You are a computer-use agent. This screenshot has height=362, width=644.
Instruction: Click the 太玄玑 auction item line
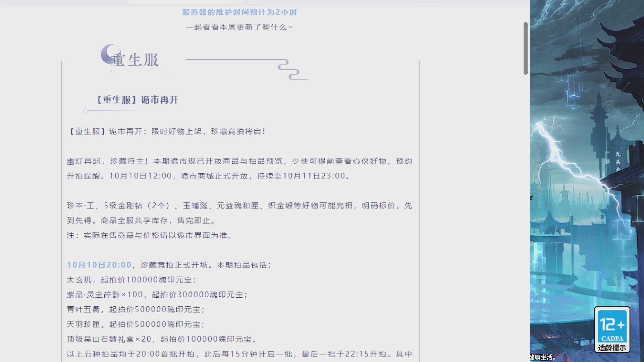[x=131, y=280]
